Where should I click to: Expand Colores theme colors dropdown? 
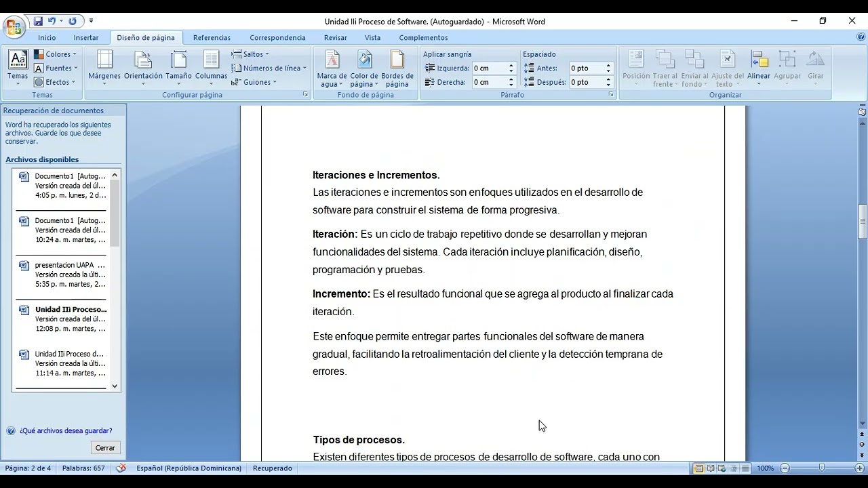click(55, 54)
